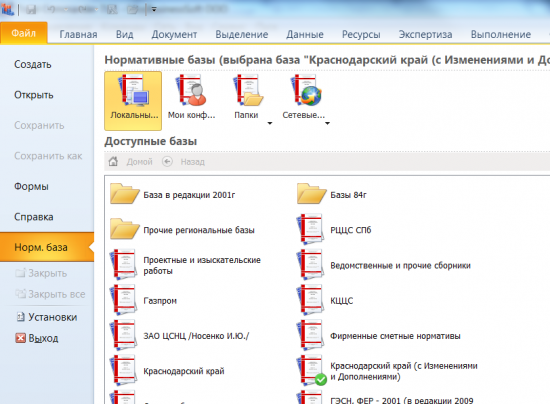Image resolution: width=550 pixels, height=404 pixels.
Task: Open the Базы 84г folder
Action: pyautogui.click(x=311, y=194)
